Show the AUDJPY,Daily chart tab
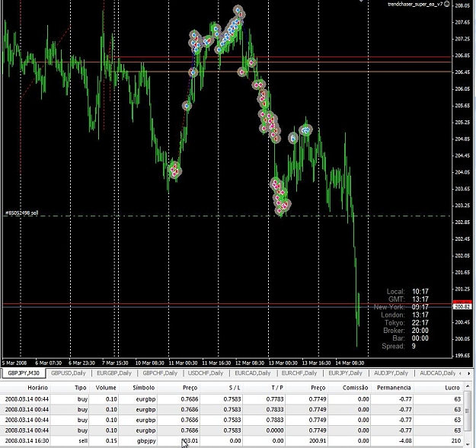The width and height of the screenshot is (476, 448). 391,373
